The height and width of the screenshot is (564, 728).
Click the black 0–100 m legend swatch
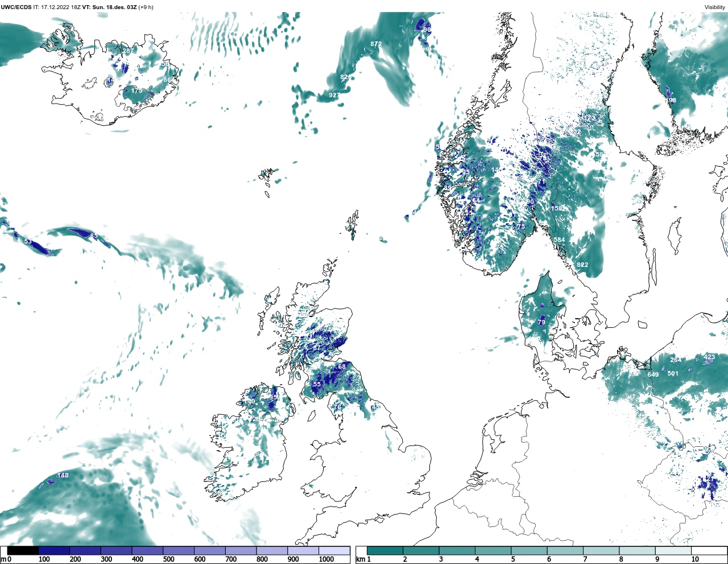[x=23, y=550]
